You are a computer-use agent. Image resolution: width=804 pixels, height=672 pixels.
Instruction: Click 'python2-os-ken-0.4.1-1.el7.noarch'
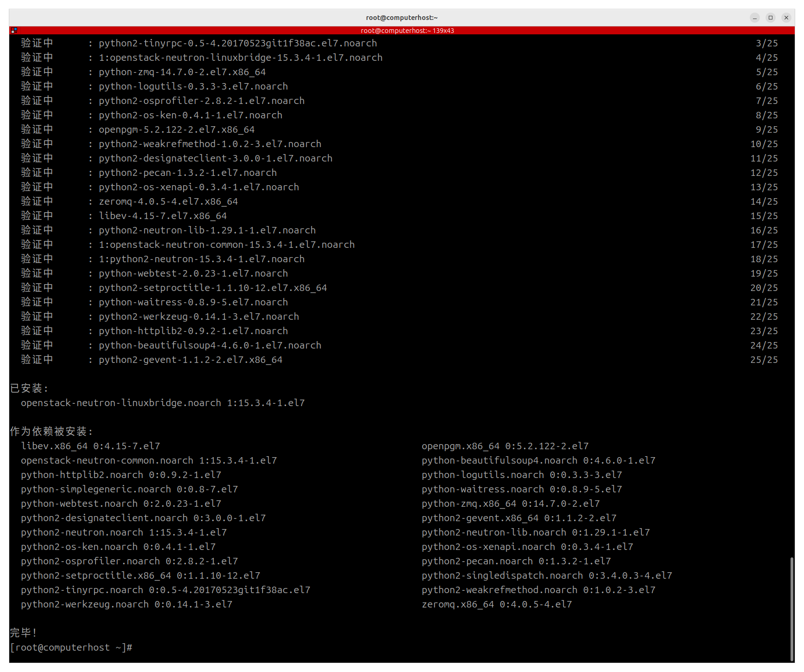(x=191, y=115)
